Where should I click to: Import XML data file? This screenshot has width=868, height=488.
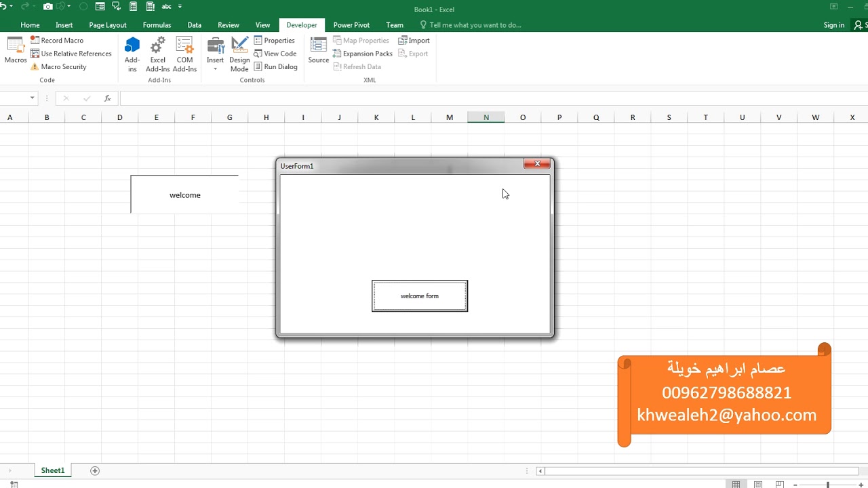point(414,41)
